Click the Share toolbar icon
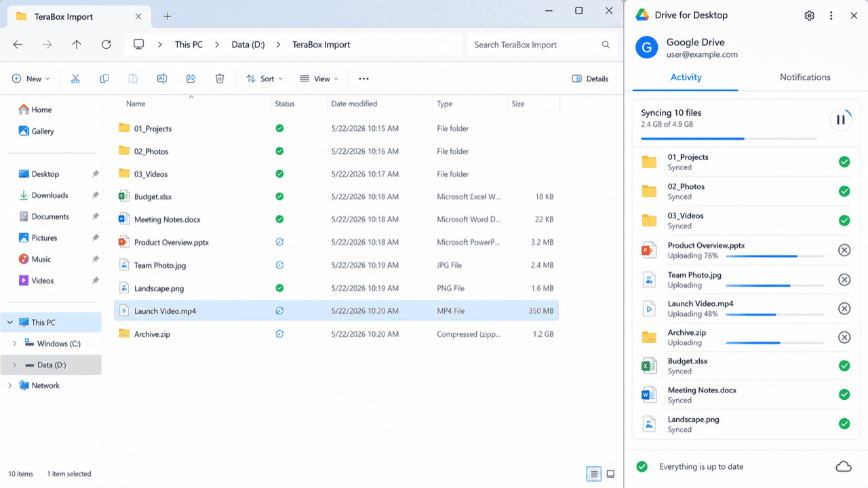 pyautogui.click(x=191, y=79)
